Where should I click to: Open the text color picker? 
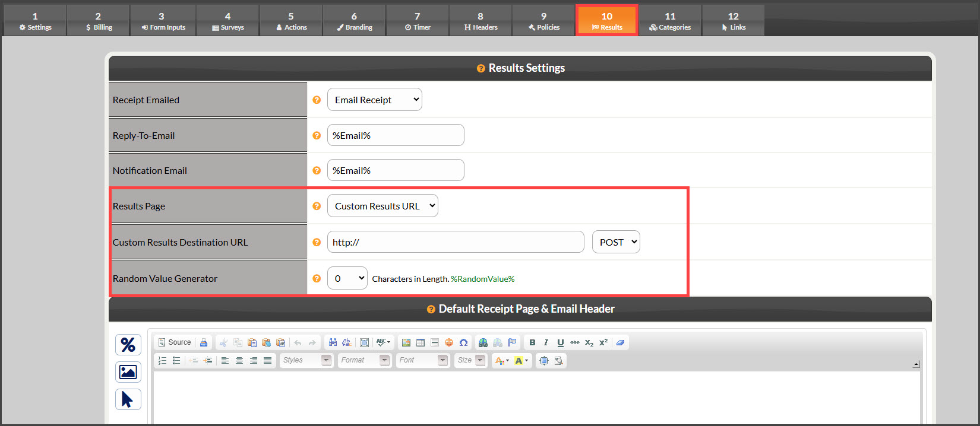click(x=502, y=360)
